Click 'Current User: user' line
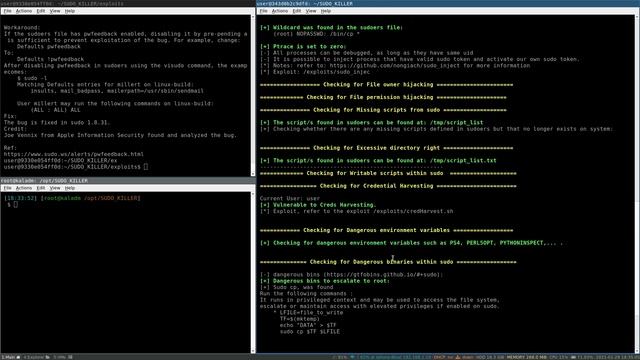Image resolution: width=640 pixels, height=360 pixels. pyautogui.click(x=290, y=198)
